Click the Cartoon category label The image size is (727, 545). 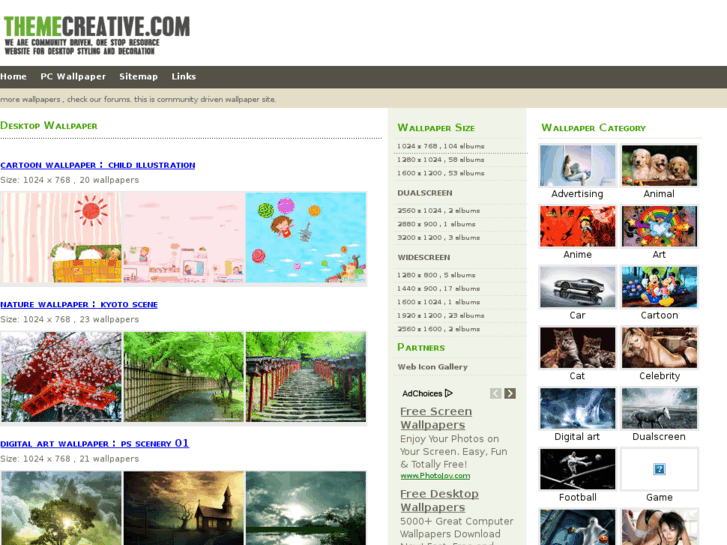(659, 315)
